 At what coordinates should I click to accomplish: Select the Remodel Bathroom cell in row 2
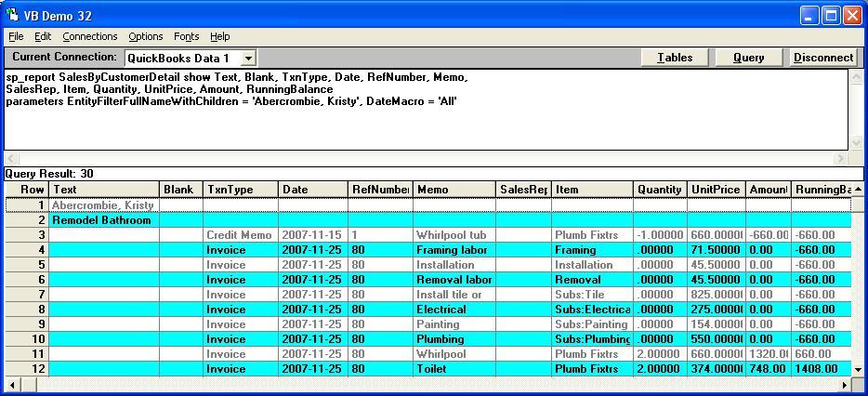(103, 220)
